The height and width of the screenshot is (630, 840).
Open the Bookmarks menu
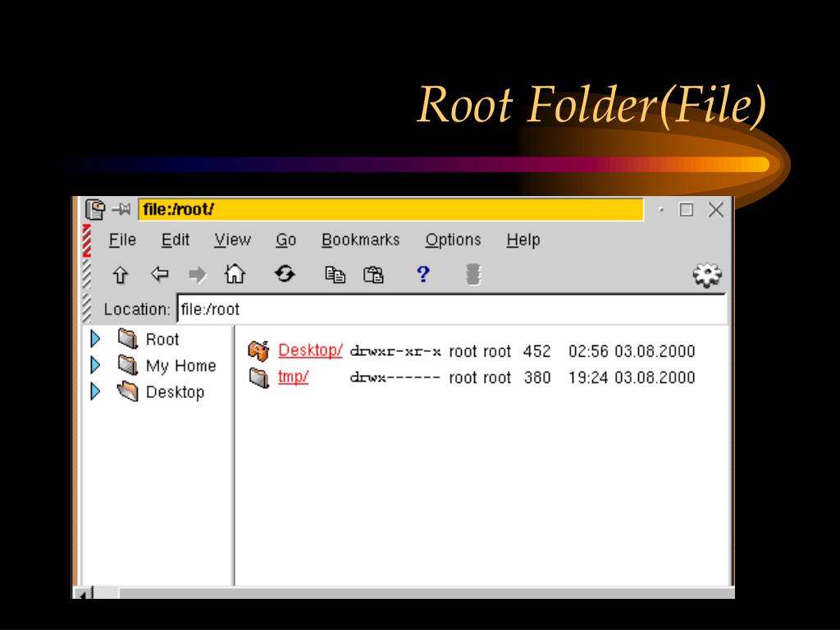tap(360, 240)
